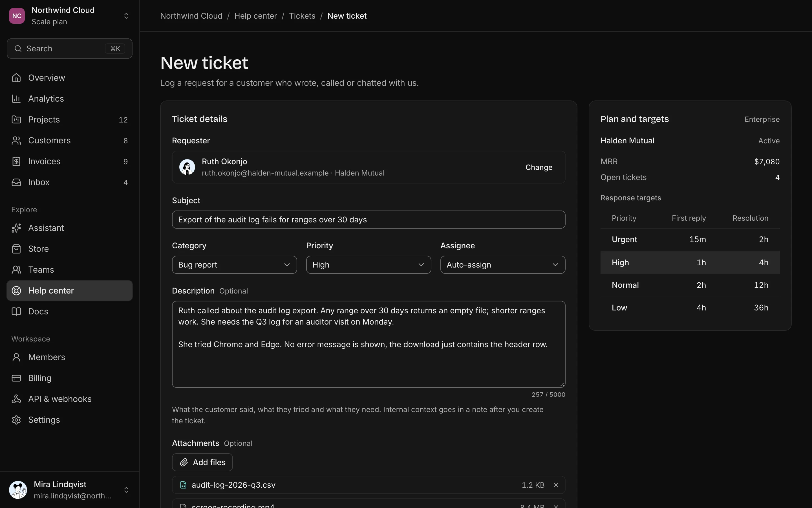Click the High row in Response targets
Image resolution: width=812 pixels, height=508 pixels.
(690, 262)
